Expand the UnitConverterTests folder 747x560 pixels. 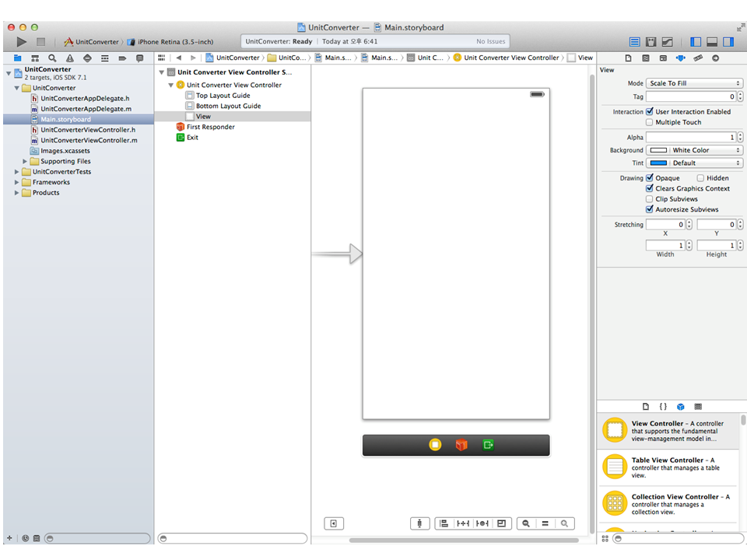click(x=17, y=172)
